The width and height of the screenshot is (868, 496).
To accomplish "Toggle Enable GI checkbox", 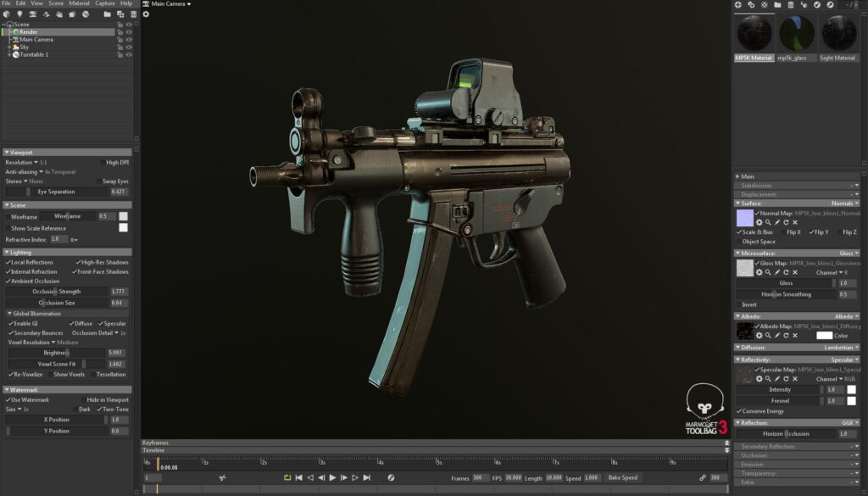I will 10,324.
